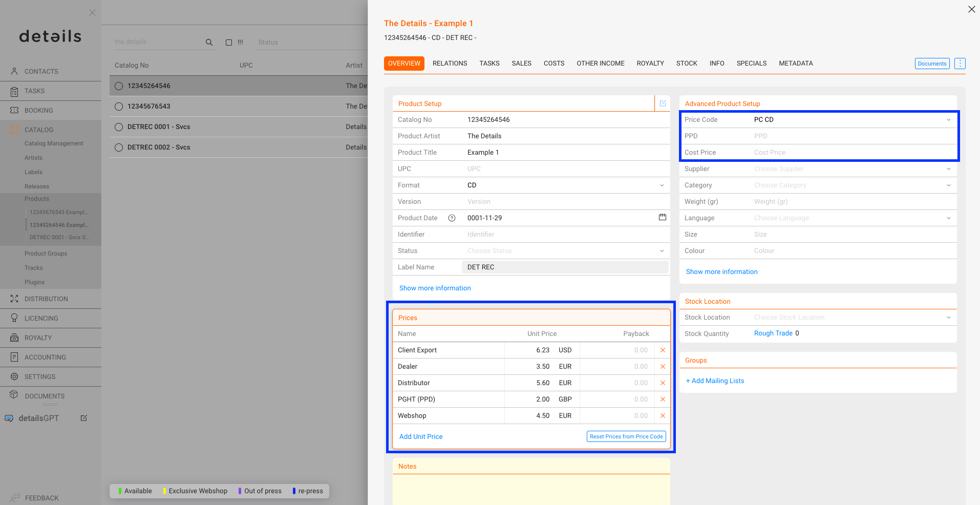980x505 pixels.
Task: Remove the Webshop price row
Action: [x=663, y=416]
